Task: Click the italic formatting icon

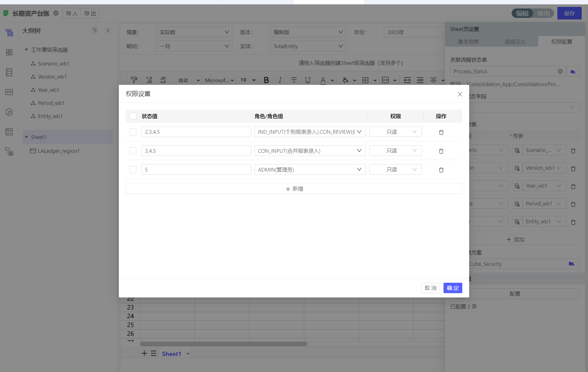Action: point(280,80)
